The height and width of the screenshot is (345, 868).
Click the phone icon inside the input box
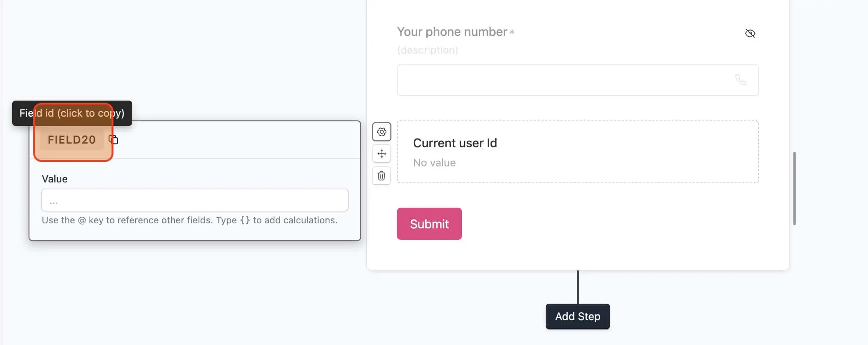[741, 80]
